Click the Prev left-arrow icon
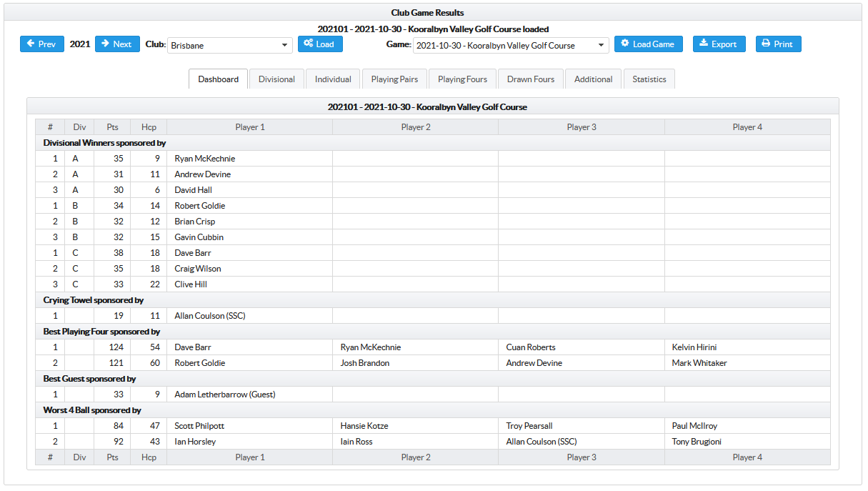 [x=31, y=44]
